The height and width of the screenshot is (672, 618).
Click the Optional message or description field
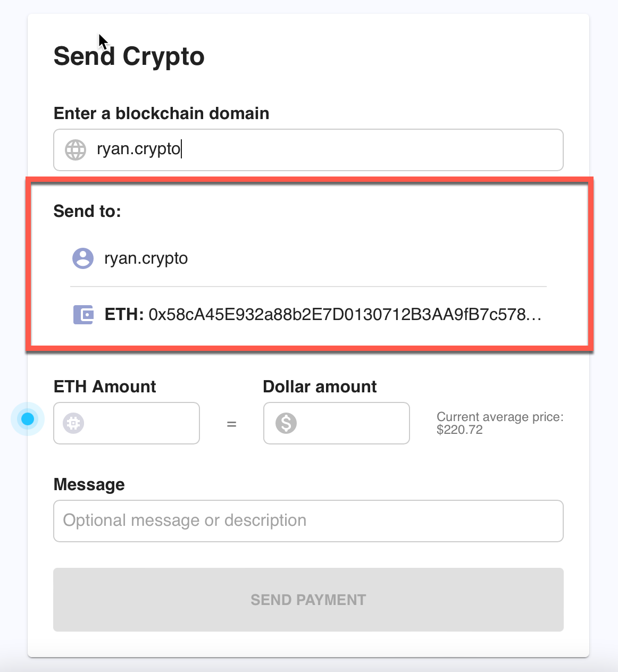(308, 521)
